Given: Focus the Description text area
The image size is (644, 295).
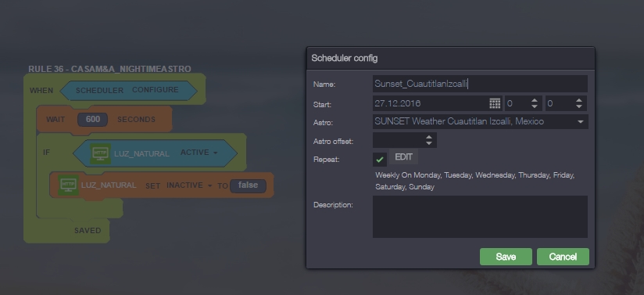Looking at the screenshot, I should [480, 217].
